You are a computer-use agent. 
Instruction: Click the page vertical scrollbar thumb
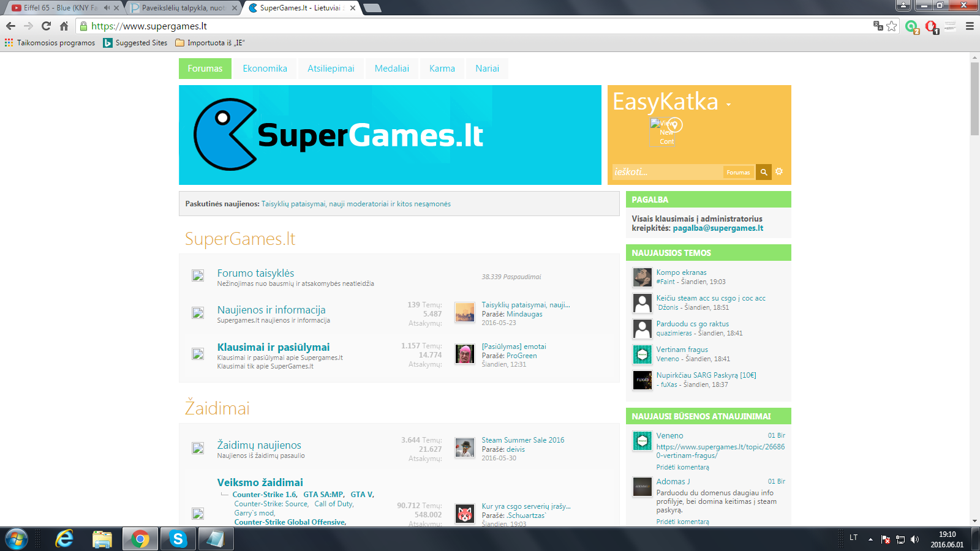tap(974, 99)
